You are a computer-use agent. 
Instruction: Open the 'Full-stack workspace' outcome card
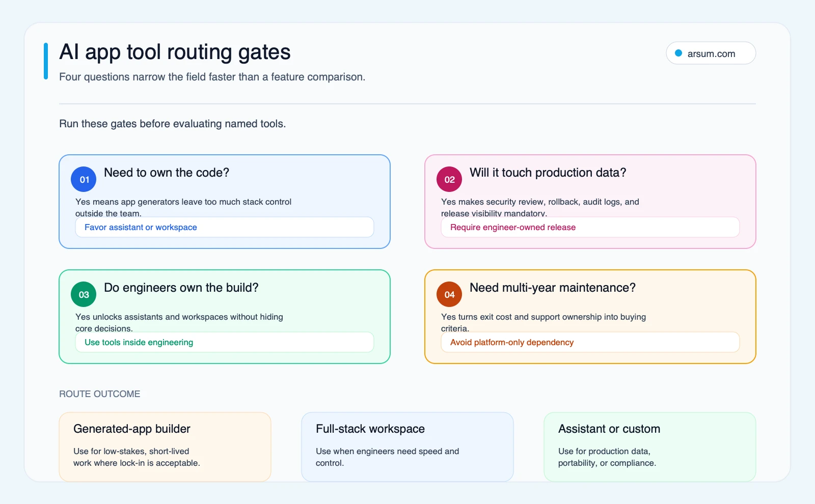tap(407, 447)
